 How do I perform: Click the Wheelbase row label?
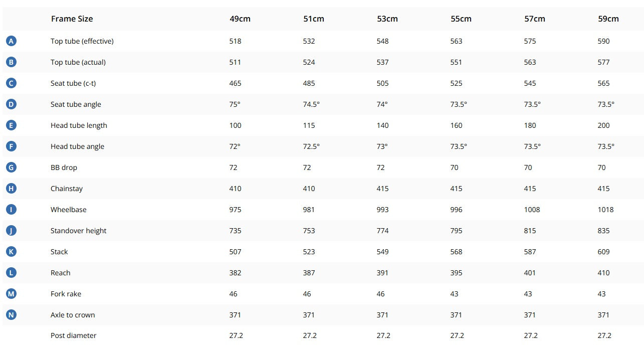(68, 210)
